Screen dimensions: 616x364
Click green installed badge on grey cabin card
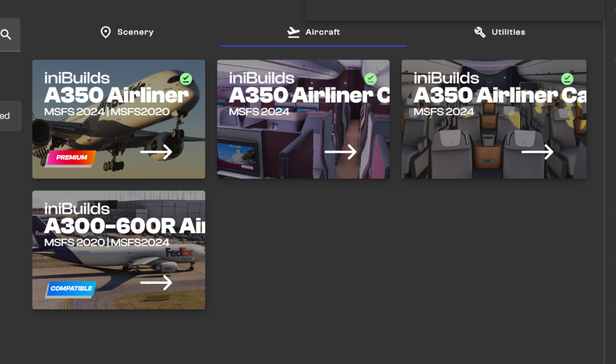567,79
